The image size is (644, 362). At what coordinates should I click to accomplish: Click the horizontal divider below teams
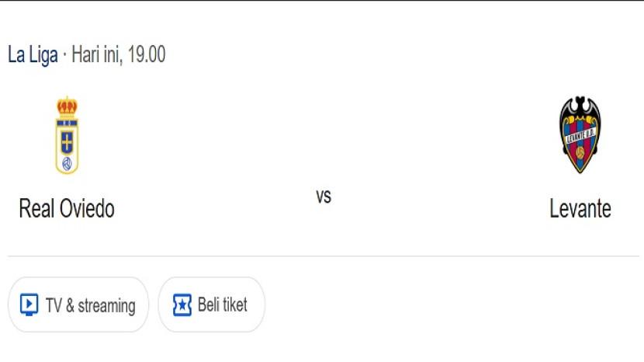[x=322, y=256]
